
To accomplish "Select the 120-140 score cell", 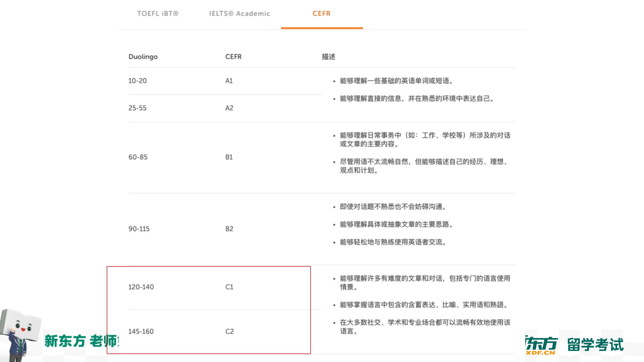I will tap(141, 287).
